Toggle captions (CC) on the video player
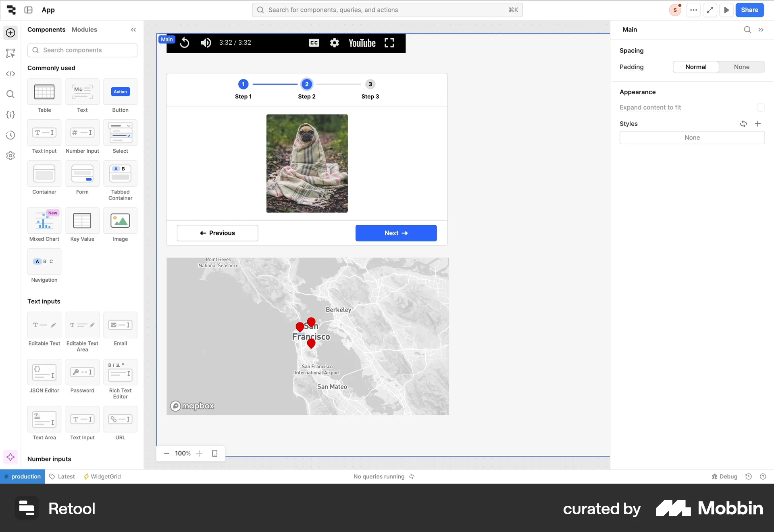Viewport: 774px width, 532px height. click(x=314, y=43)
